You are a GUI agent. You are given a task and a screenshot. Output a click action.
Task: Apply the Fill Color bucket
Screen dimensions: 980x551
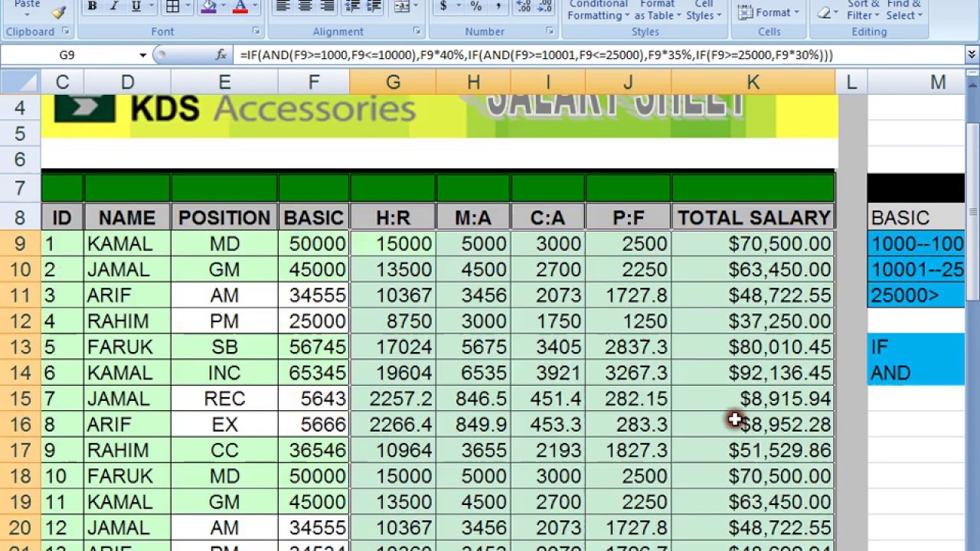(208, 7)
